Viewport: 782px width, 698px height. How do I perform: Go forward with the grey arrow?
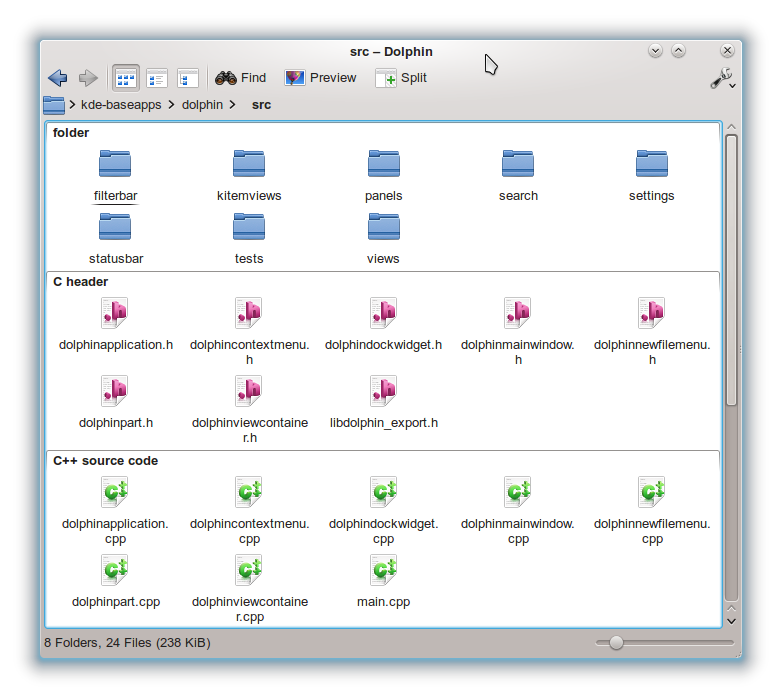tap(88, 78)
